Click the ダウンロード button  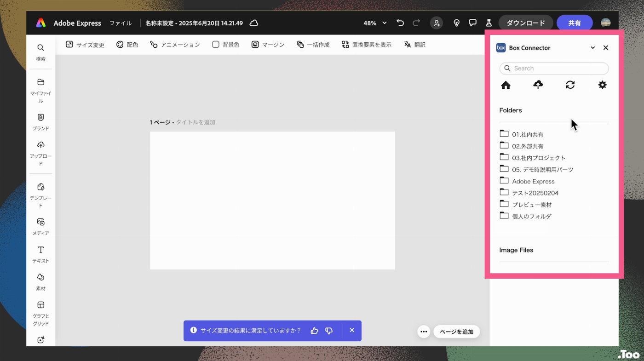(525, 23)
